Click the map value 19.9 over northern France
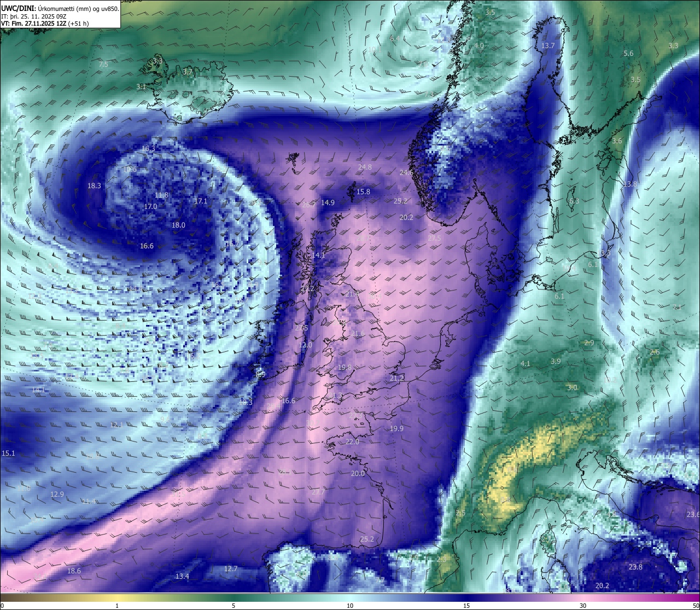 396,428
